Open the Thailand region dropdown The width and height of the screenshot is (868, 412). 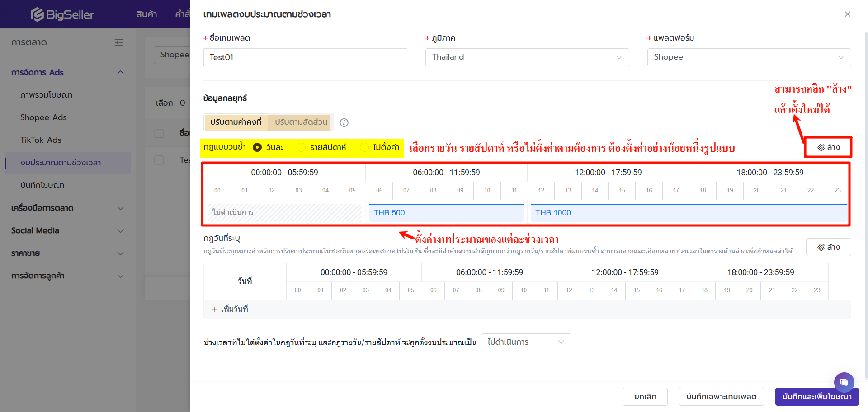527,57
